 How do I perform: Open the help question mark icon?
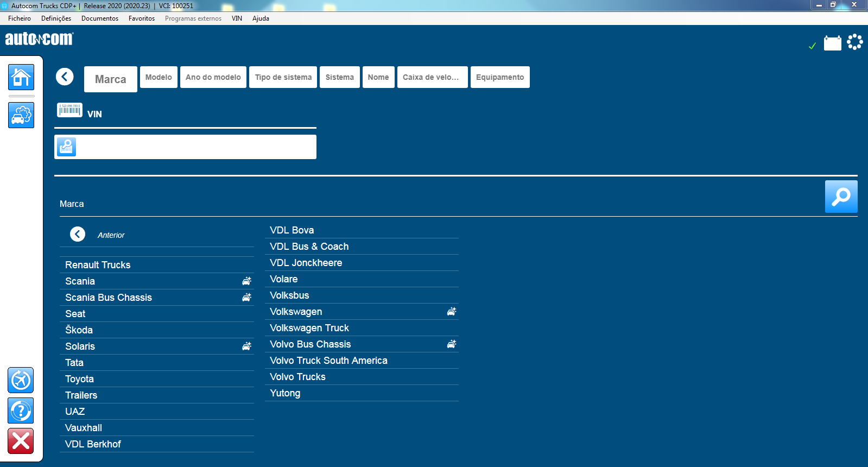click(x=21, y=411)
